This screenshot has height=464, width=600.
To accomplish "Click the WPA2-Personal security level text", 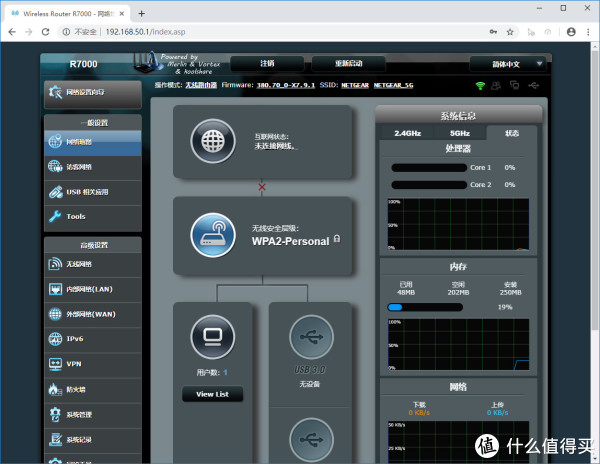I will click(290, 241).
